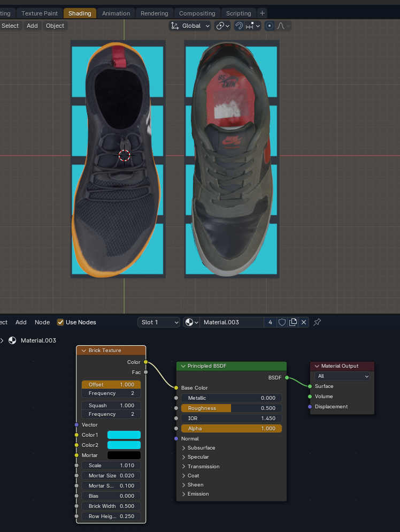Toggle the snapping magnet icon
400x532 pixels.
tap(240, 26)
